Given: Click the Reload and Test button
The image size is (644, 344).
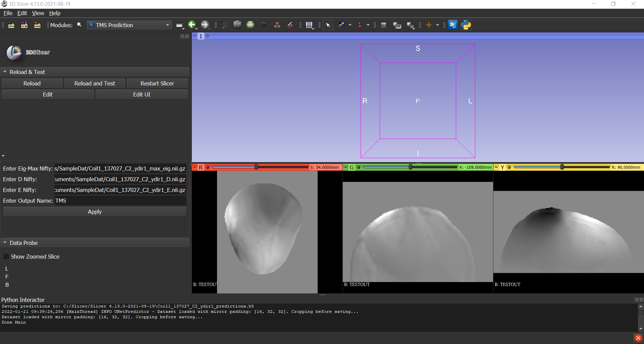Looking at the screenshot, I should [x=95, y=83].
